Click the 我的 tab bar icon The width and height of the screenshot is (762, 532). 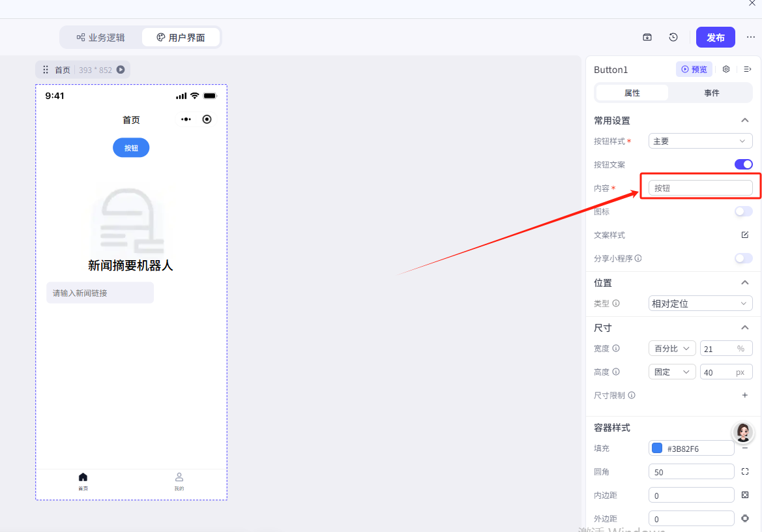point(179,480)
